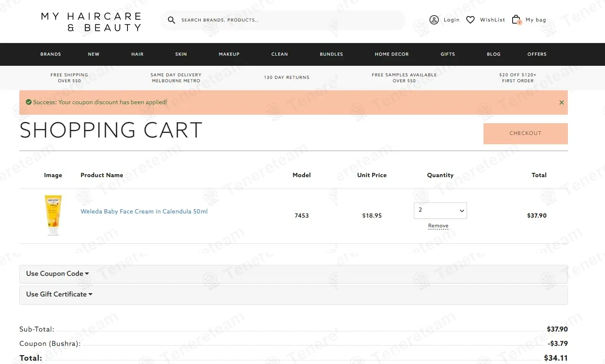The image size is (605, 364).
Task: Click the coupon discount -$3.79
Action: tap(558, 343)
